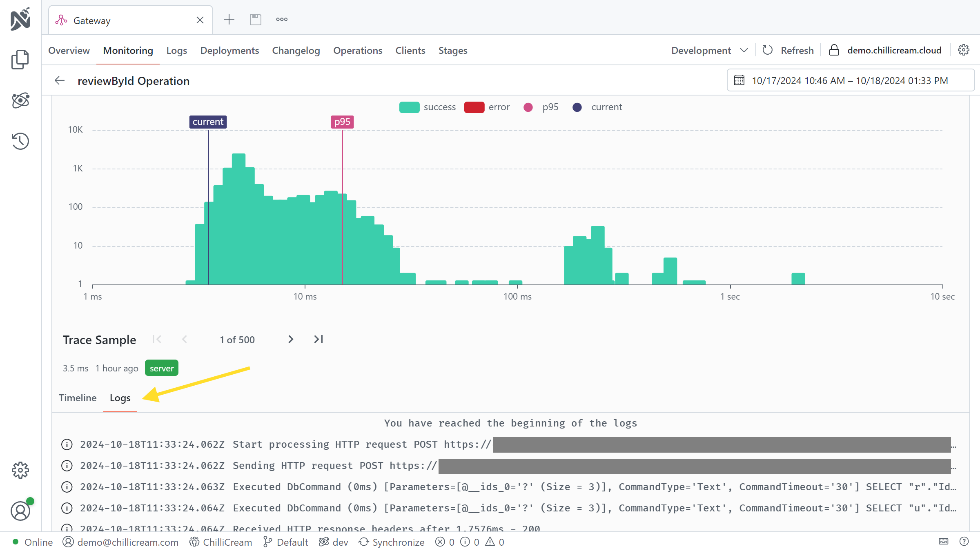The height and width of the screenshot is (551, 980).
Task: Open the documents icon in sidebar
Action: pyautogui.click(x=20, y=60)
